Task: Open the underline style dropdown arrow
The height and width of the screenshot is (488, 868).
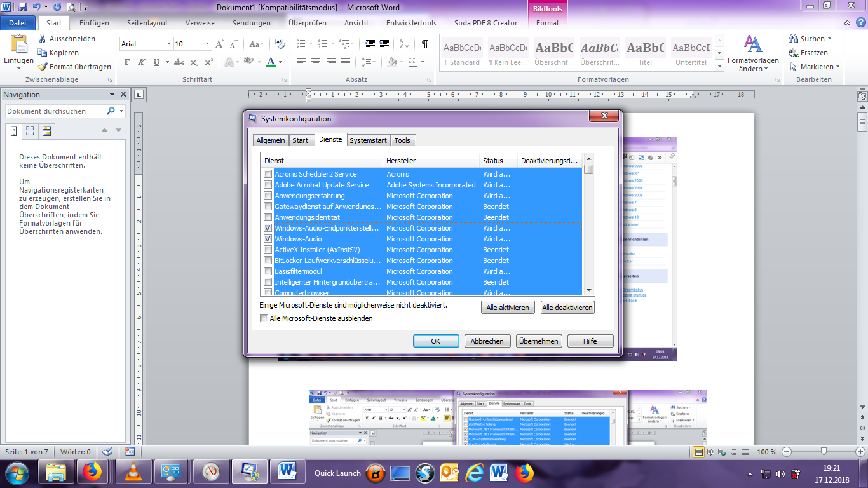Action: click(x=166, y=62)
